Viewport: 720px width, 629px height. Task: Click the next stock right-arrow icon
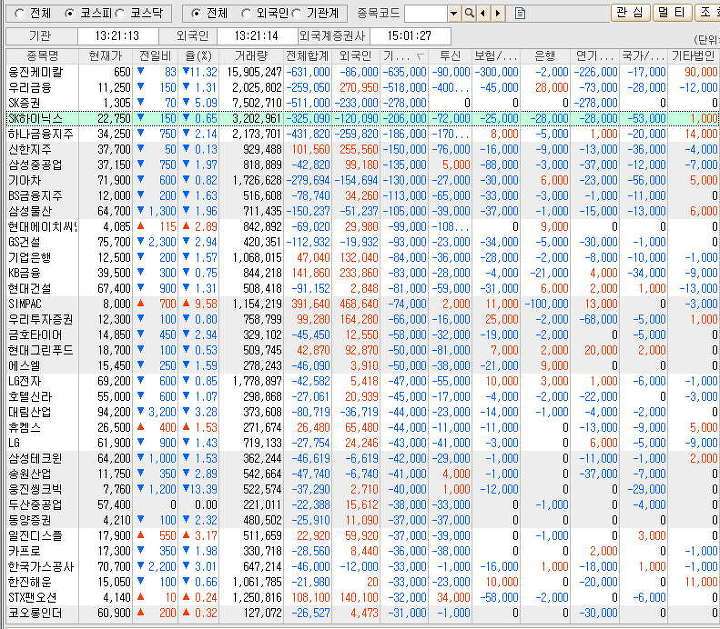pos(498,13)
